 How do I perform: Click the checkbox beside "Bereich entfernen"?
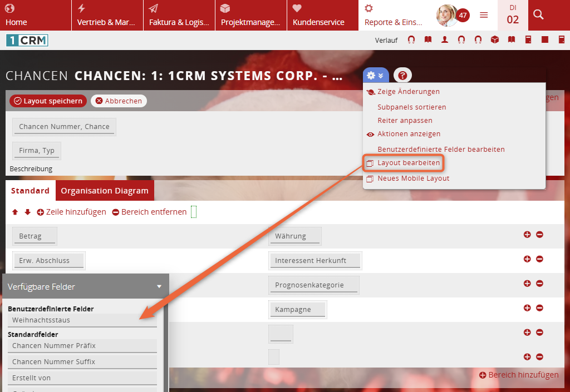coord(193,212)
